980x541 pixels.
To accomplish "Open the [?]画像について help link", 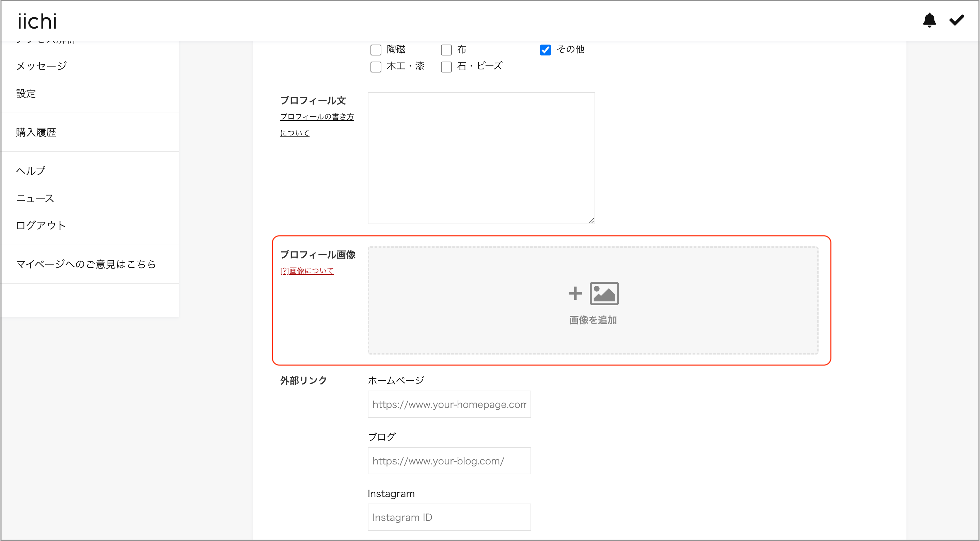I will pos(306,271).
